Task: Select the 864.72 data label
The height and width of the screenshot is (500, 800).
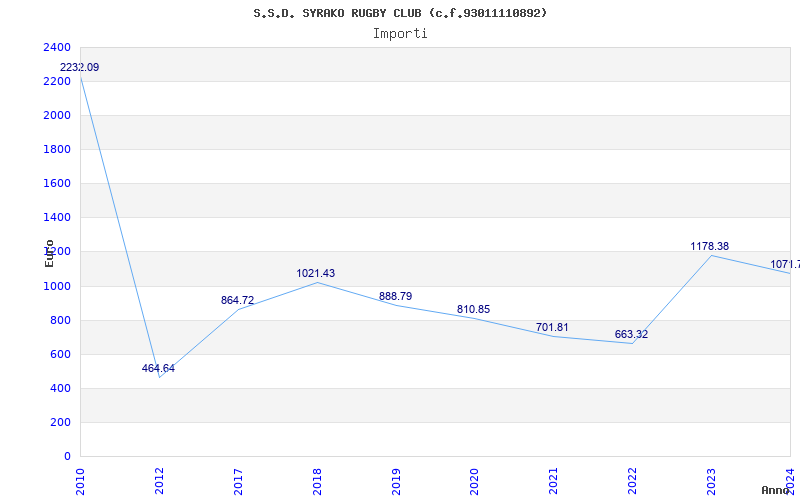Action: click(x=237, y=301)
